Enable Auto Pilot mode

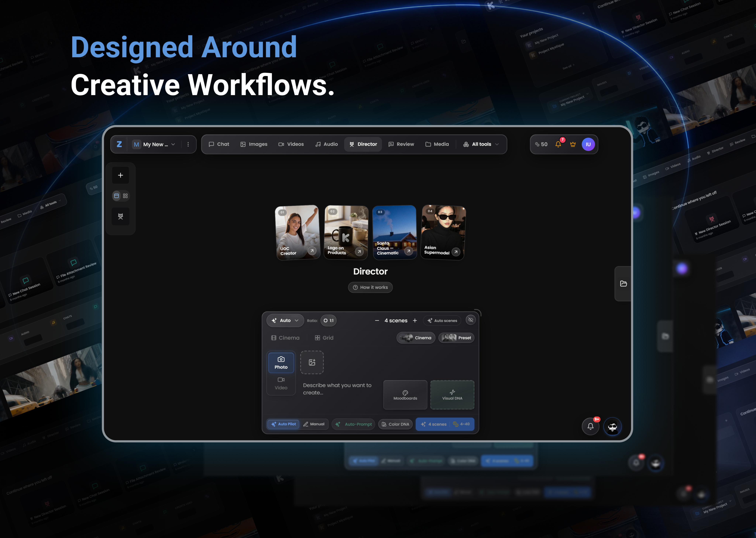pos(283,424)
